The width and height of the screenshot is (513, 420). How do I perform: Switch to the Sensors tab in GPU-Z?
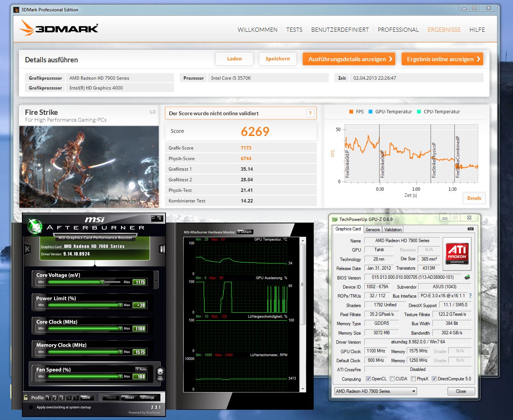(x=372, y=229)
